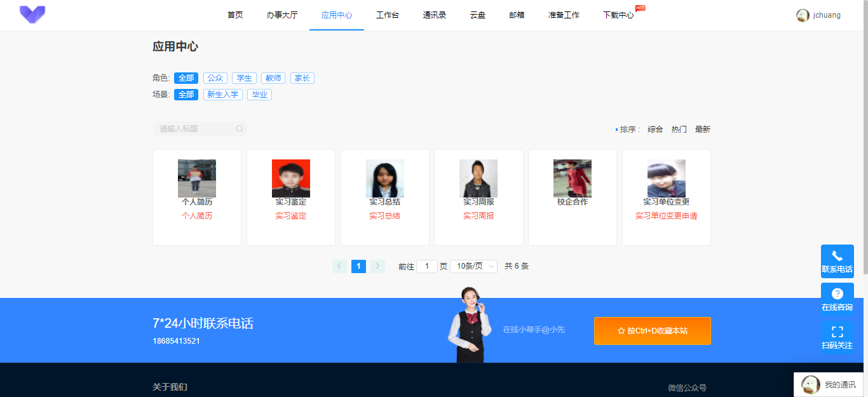Click the 扫码关注 scan icon button

tap(837, 337)
